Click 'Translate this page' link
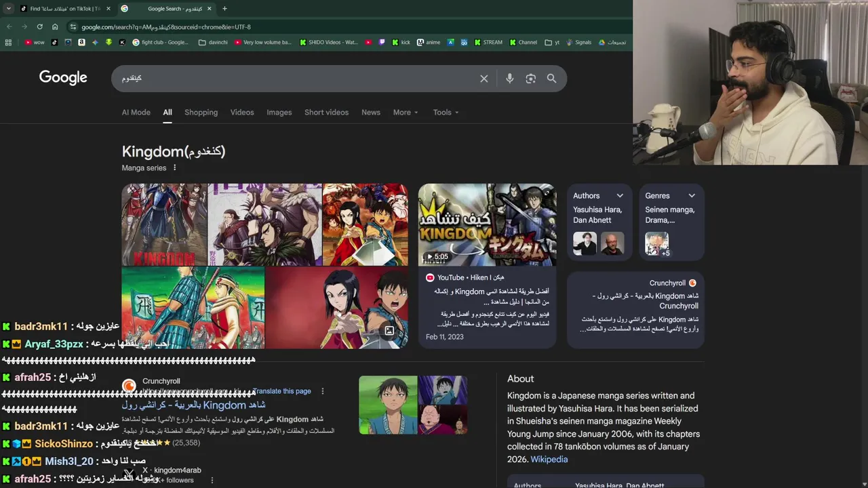 pos(282,391)
